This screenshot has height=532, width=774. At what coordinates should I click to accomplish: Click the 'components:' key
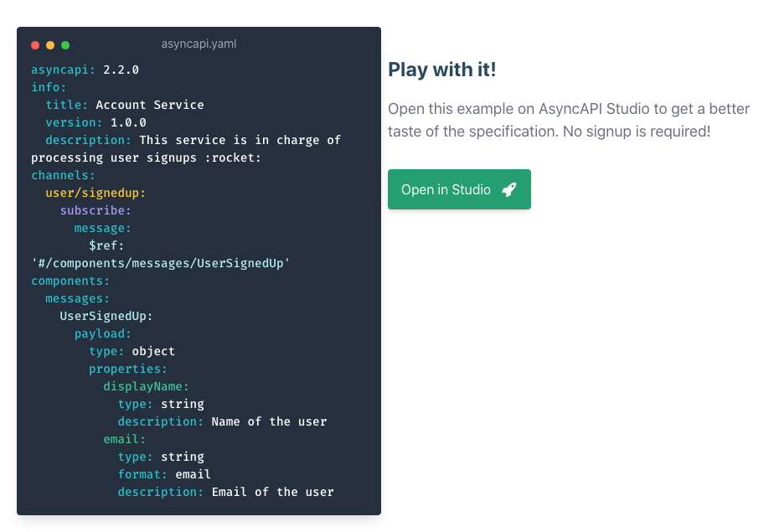(x=70, y=281)
